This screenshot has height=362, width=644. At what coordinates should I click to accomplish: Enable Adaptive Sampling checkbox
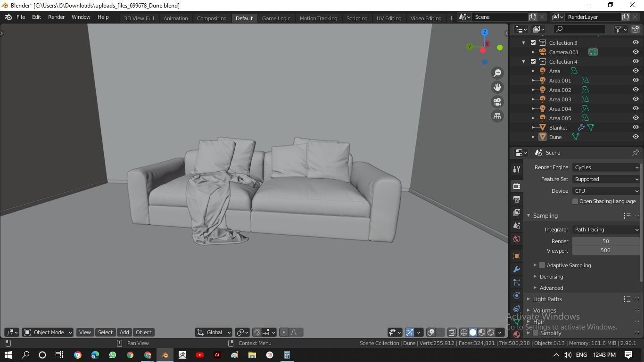point(542,265)
